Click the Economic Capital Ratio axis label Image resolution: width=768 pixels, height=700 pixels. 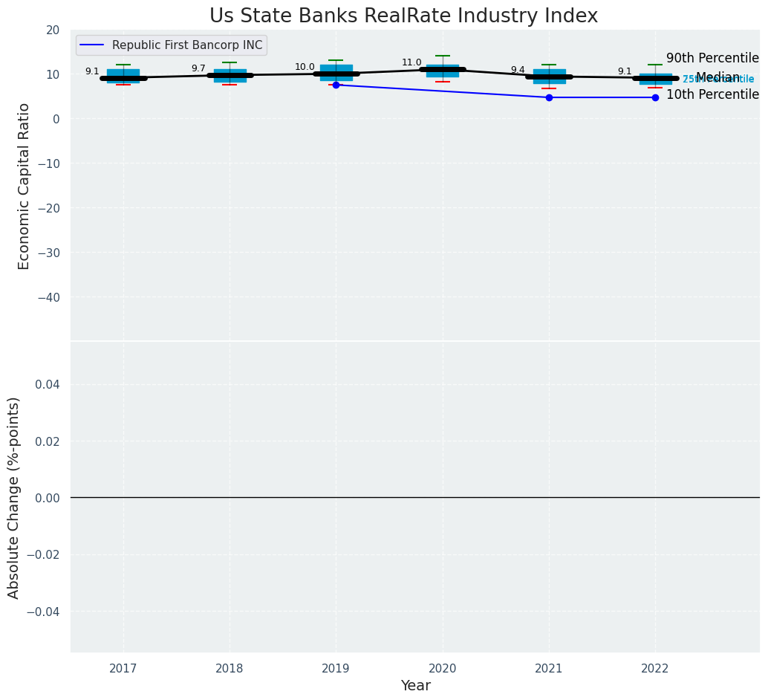(24, 186)
